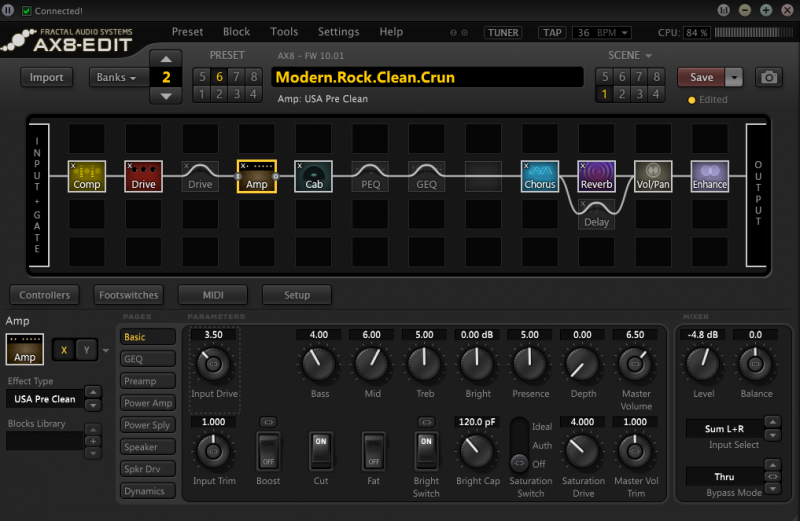Select the Comp block in the grid
This screenshot has height=521, width=800.
click(87, 175)
